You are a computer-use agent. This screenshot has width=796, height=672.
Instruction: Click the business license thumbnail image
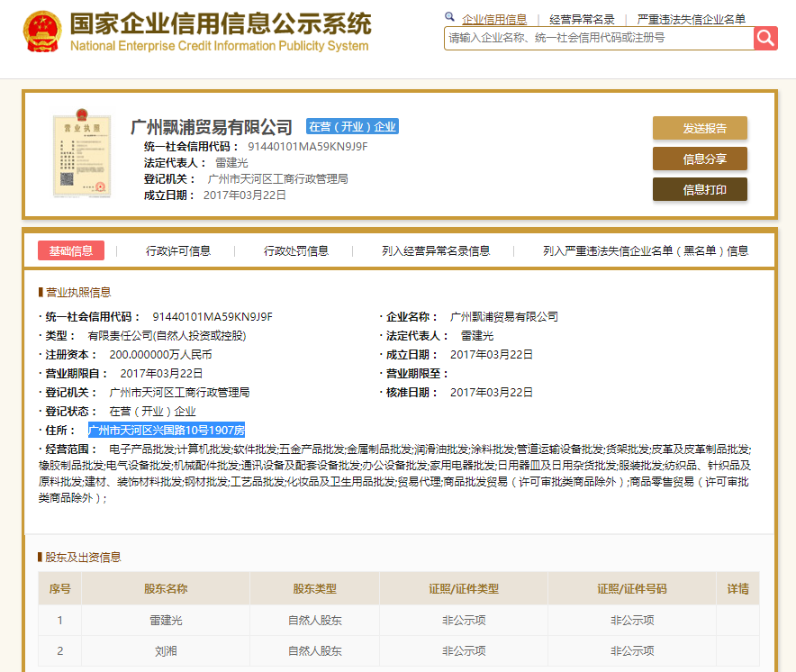(81, 155)
